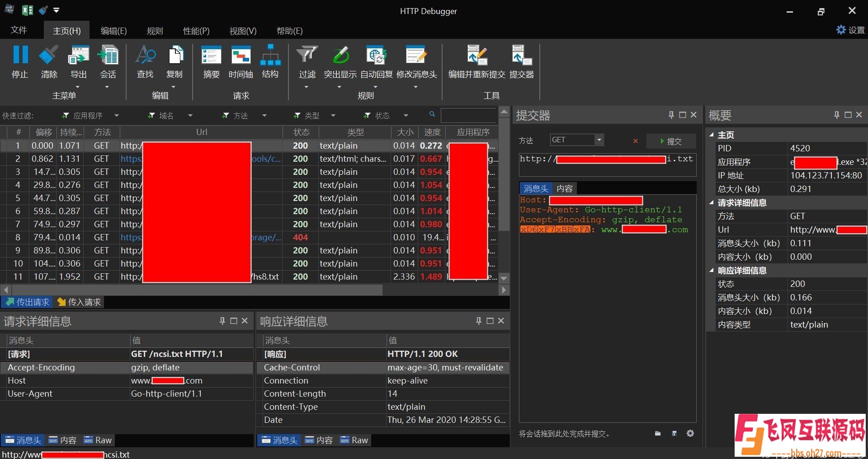Viewport: 868px width, 459px height.
Task: Click the URL field in submitter
Action: pyautogui.click(x=607, y=164)
